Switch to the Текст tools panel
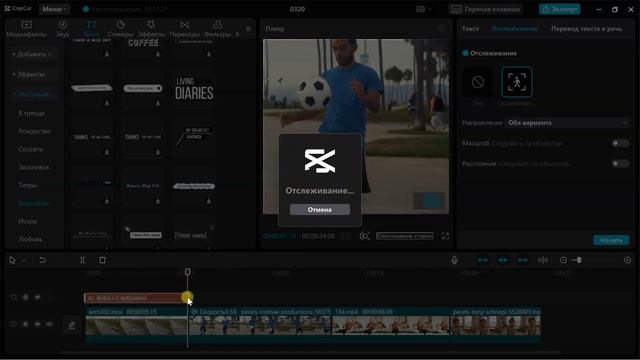This screenshot has width=640, height=360. click(91, 29)
